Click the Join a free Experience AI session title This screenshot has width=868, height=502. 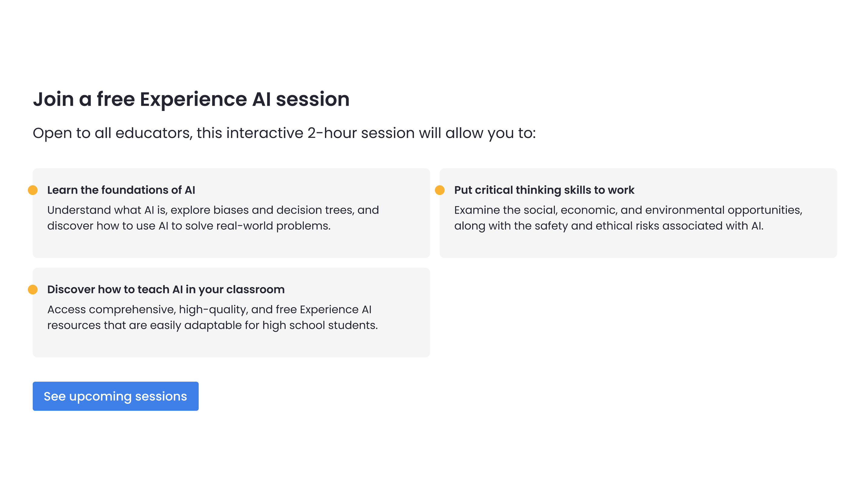191,99
